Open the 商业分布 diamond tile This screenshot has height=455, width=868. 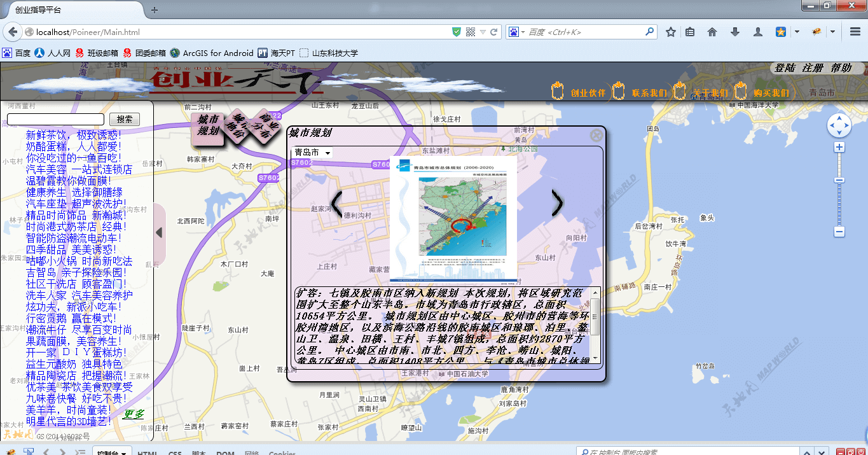(266, 125)
